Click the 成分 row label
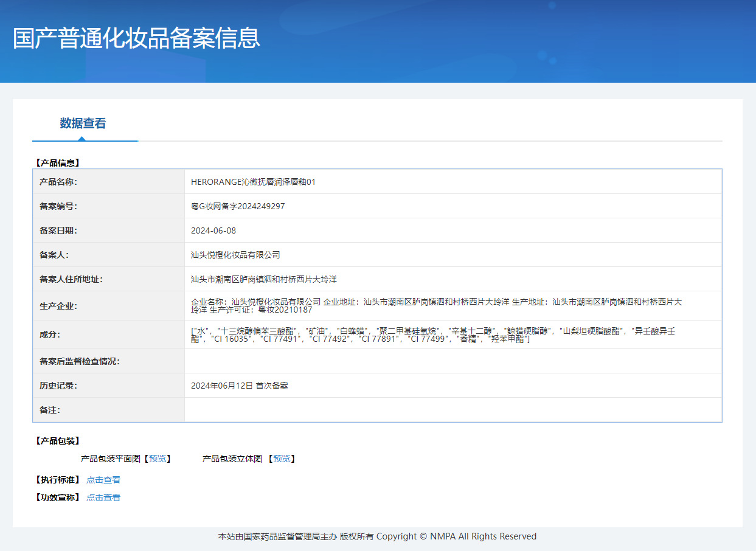Screen dimensions: 756x551 click(x=50, y=334)
